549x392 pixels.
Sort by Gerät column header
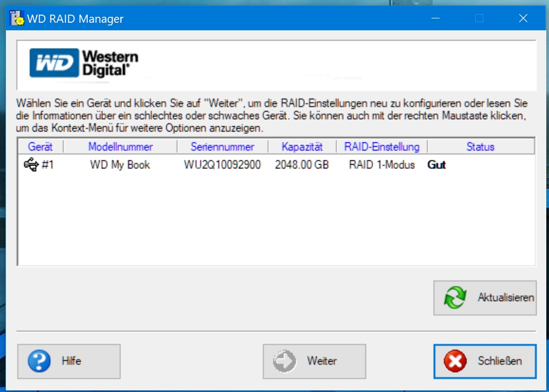coord(40,147)
